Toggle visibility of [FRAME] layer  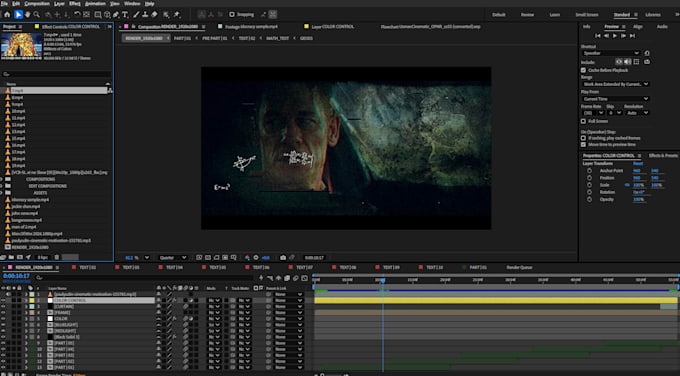pyautogui.click(x=3, y=312)
